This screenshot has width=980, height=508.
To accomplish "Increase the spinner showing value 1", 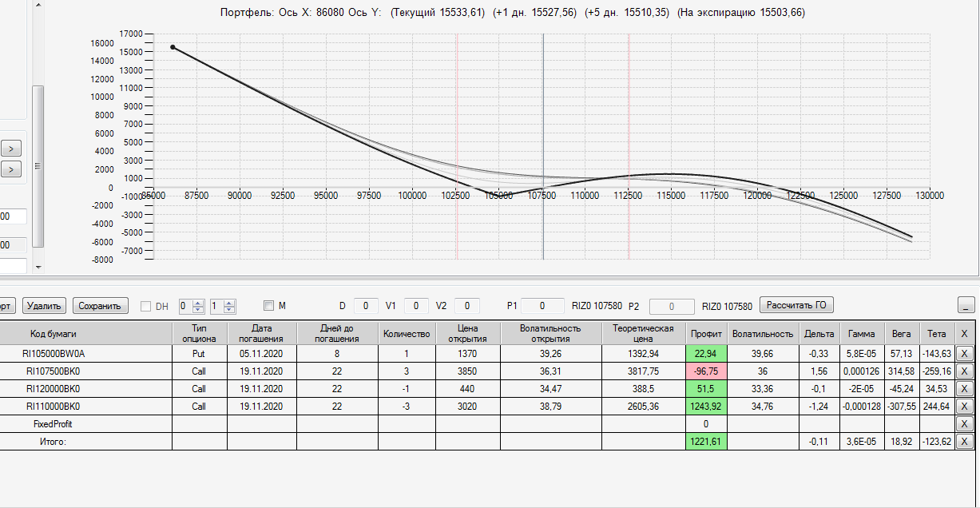I will [x=230, y=303].
